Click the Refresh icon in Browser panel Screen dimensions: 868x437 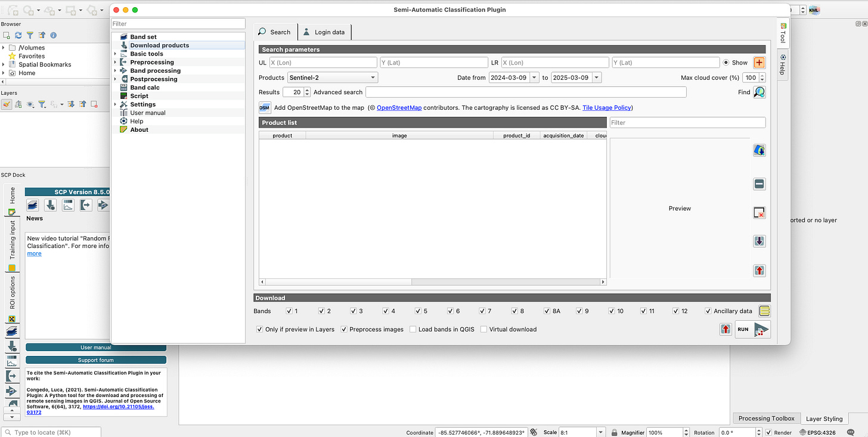(18, 36)
